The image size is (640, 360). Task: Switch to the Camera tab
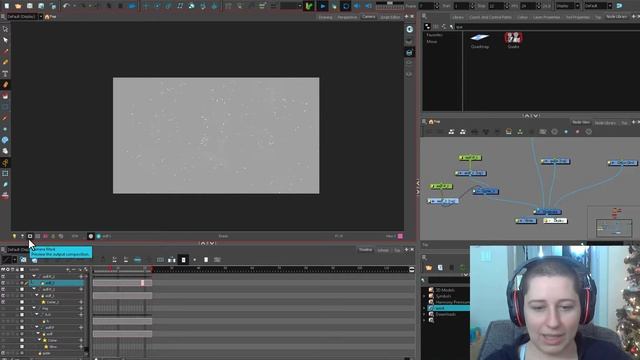coord(369,17)
